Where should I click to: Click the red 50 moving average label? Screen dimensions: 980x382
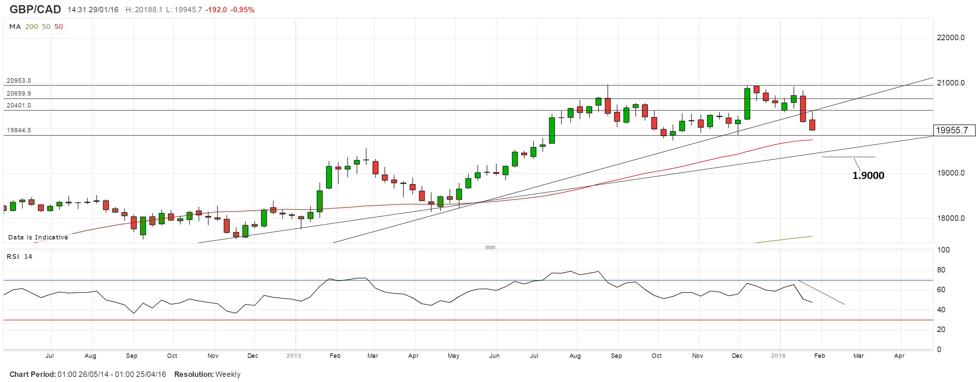click(59, 27)
